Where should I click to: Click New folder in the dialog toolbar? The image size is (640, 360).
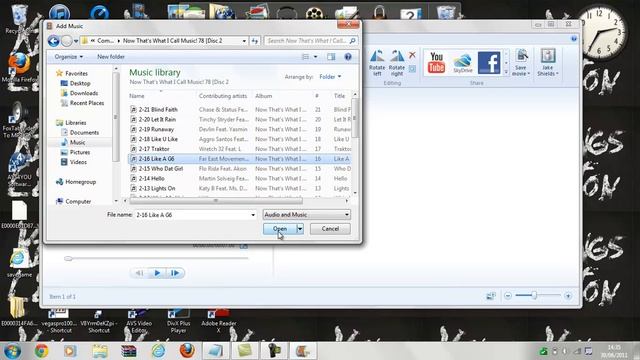pyautogui.click(x=111, y=57)
